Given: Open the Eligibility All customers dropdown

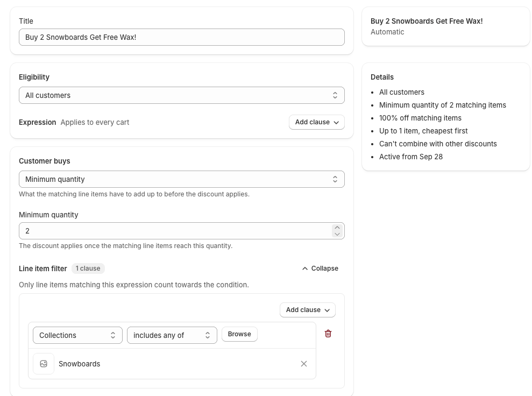Looking at the screenshot, I should [182, 95].
